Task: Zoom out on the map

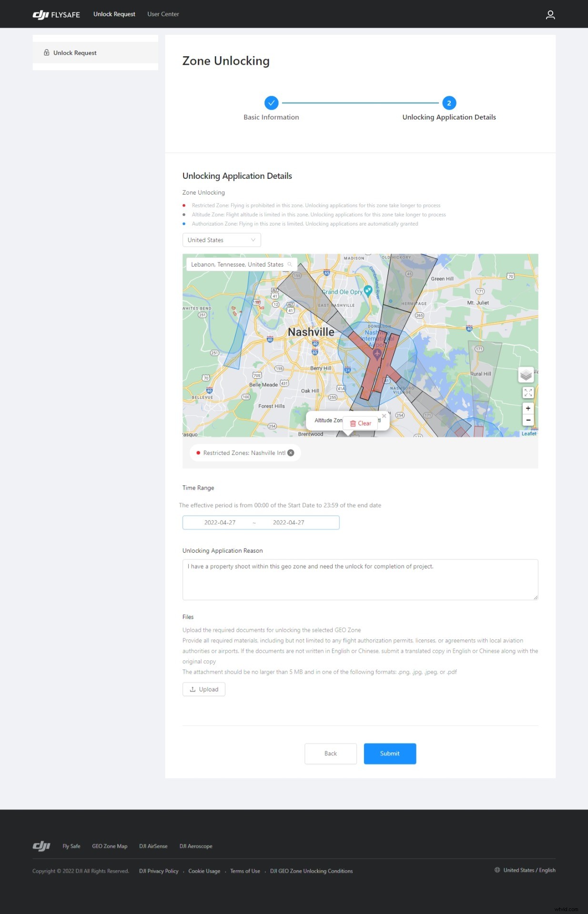Action: pos(528,420)
